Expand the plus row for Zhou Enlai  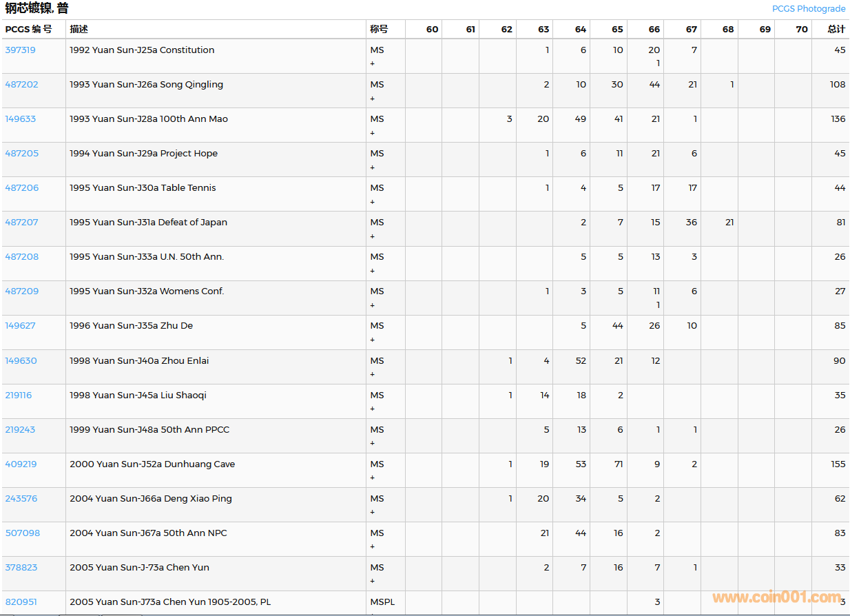coord(373,374)
